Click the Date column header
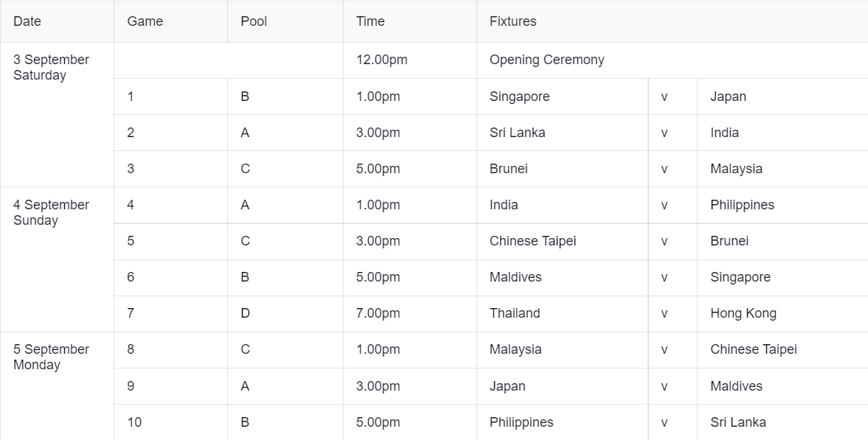The width and height of the screenshot is (868, 440). [27, 21]
